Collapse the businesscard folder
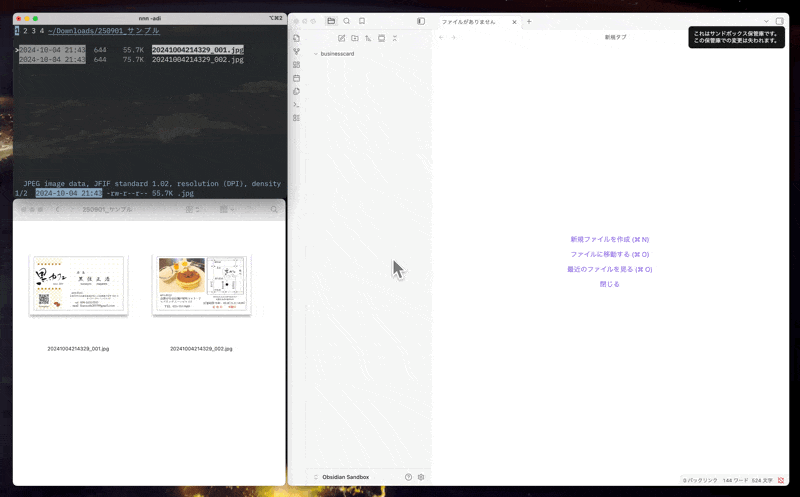The width and height of the screenshot is (800, 497). (x=316, y=54)
